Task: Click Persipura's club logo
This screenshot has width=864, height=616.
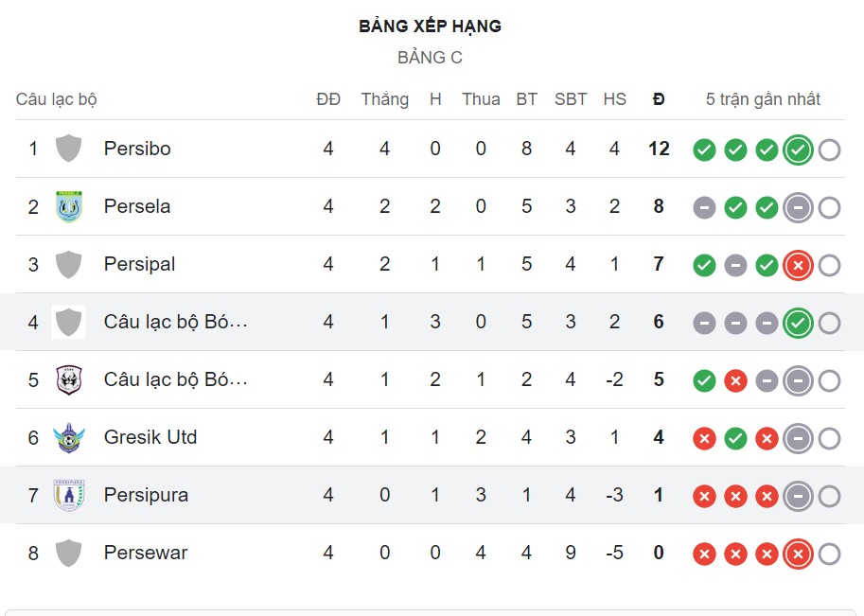Action: pyautogui.click(x=67, y=495)
